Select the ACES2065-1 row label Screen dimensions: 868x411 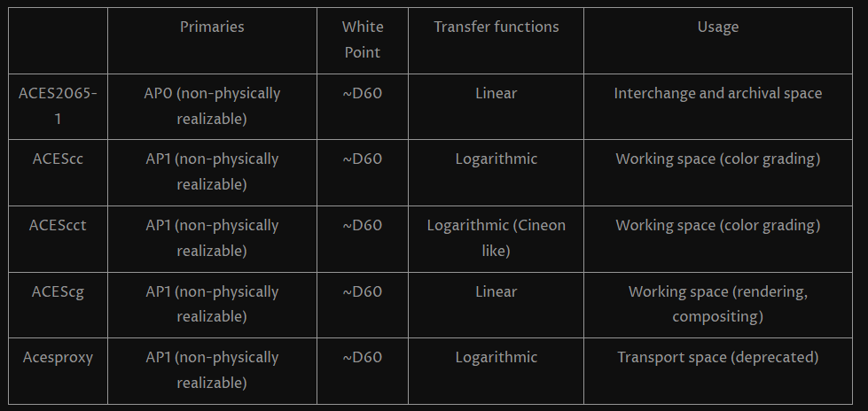pyautogui.click(x=58, y=105)
